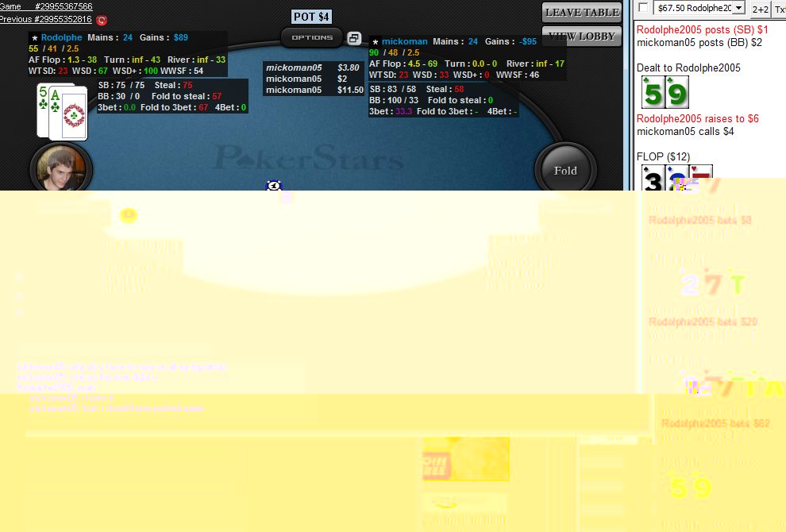Click the window resize icon next to OPTIONS
The height and width of the screenshot is (532, 786).
pos(354,38)
